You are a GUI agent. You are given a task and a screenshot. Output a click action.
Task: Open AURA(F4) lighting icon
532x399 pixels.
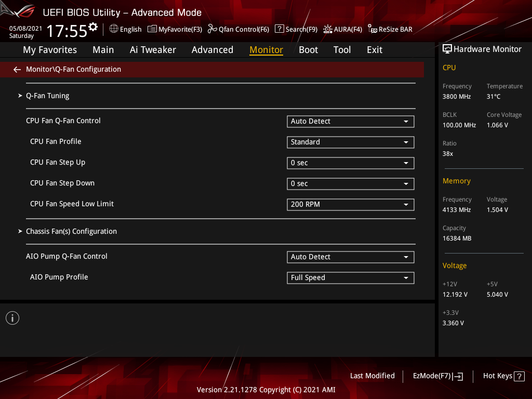click(x=327, y=29)
